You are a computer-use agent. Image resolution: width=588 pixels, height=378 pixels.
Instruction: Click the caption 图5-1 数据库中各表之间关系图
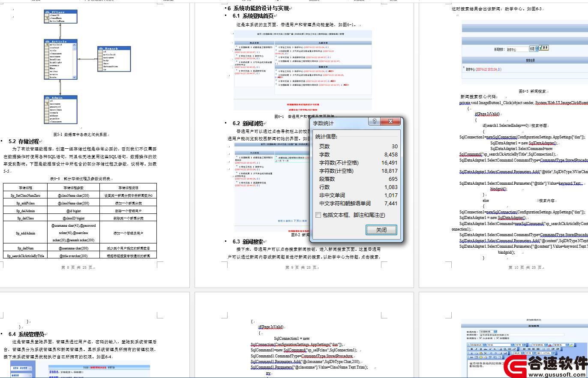(x=81, y=134)
